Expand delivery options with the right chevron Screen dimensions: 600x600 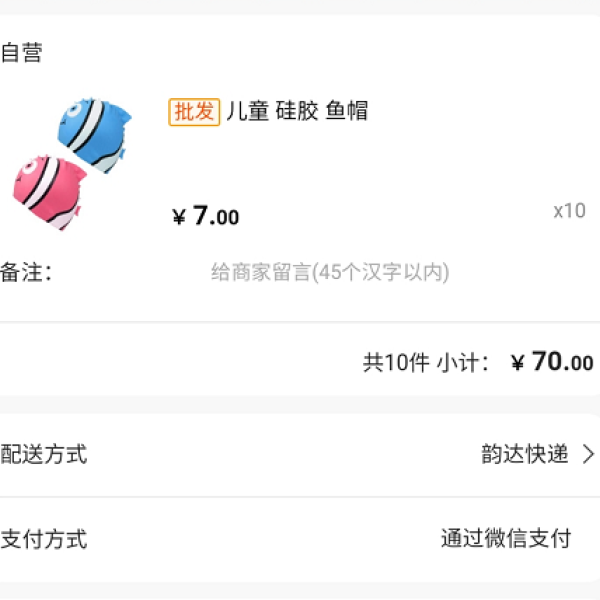click(x=588, y=454)
